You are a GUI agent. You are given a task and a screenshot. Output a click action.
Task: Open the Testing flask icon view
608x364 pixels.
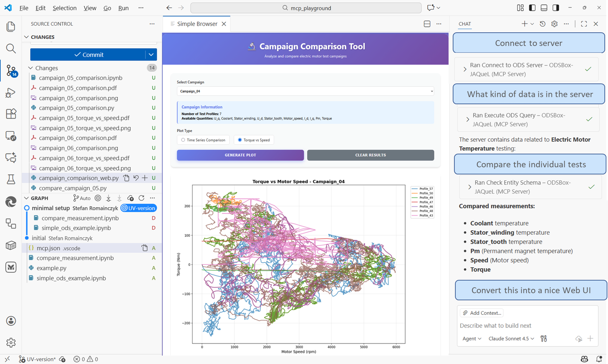(11, 179)
